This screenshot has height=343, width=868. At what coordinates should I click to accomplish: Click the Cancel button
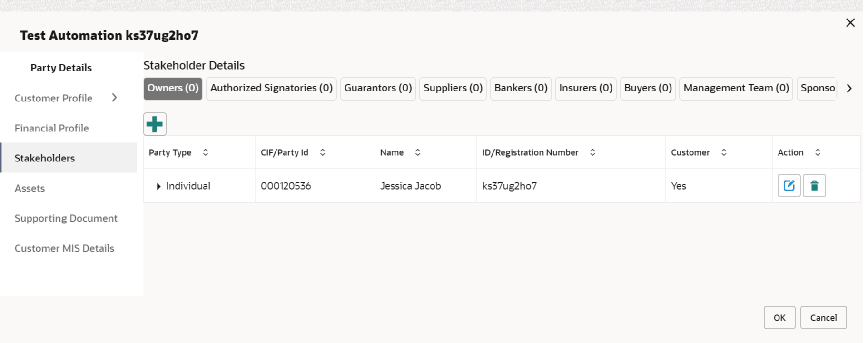[823, 318]
